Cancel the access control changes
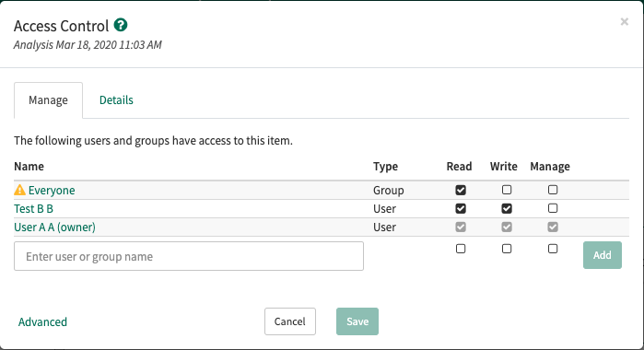Screen dimensions: 644x350 pyautogui.click(x=290, y=321)
